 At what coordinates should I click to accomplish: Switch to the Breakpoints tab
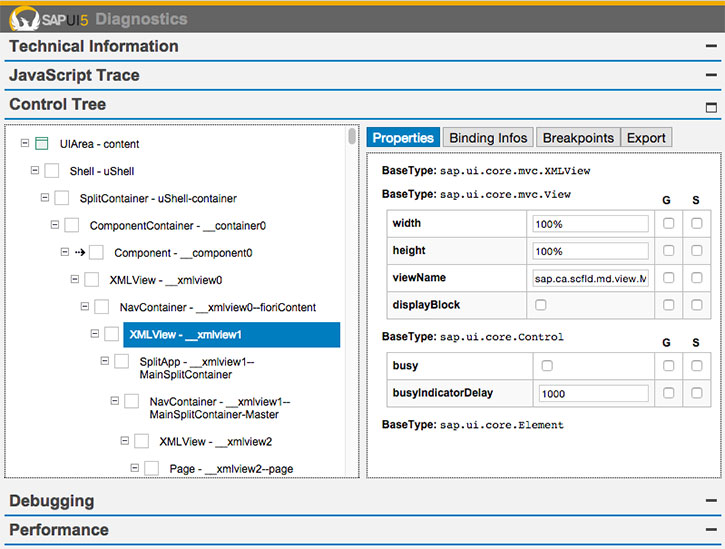(x=578, y=137)
